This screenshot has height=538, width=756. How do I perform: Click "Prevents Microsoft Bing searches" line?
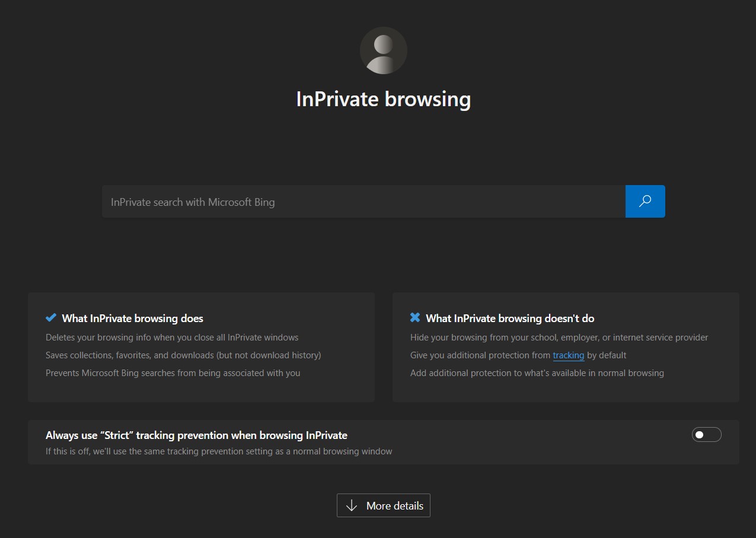coord(173,373)
